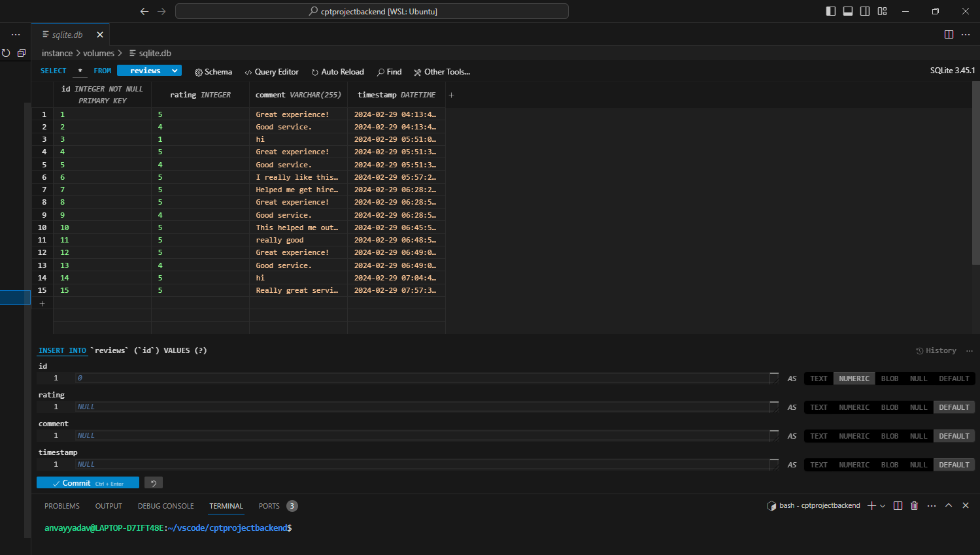
Task: Open the customize layout icon
Action: (883, 11)
